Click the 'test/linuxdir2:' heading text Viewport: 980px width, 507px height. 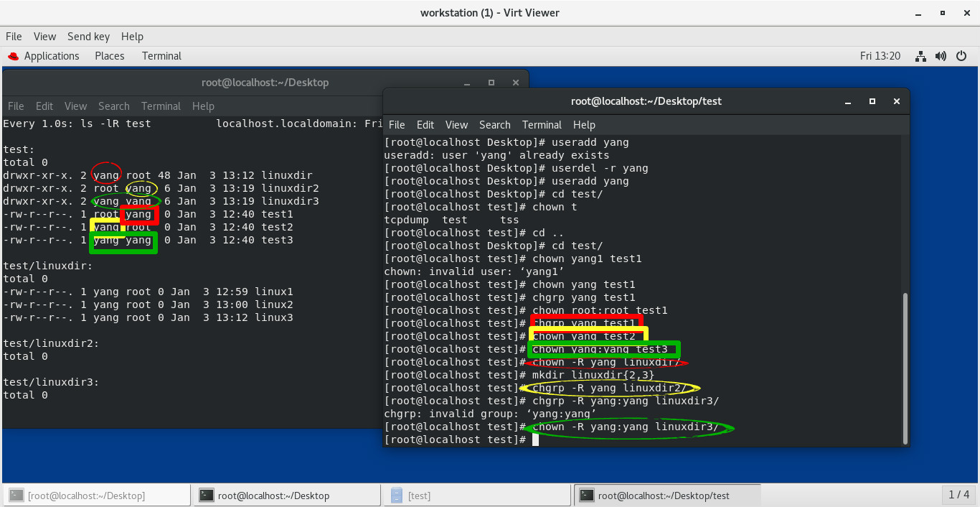pos(51,343)
